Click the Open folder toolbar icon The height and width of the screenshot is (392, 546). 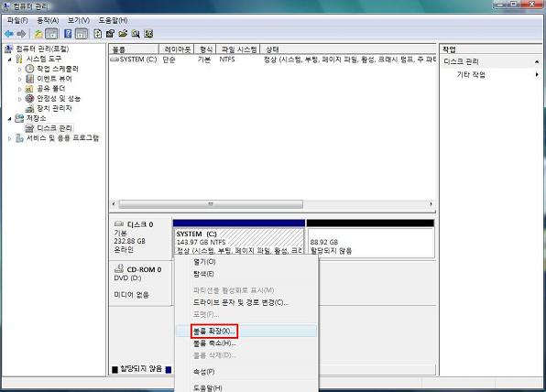pos(123,34)
